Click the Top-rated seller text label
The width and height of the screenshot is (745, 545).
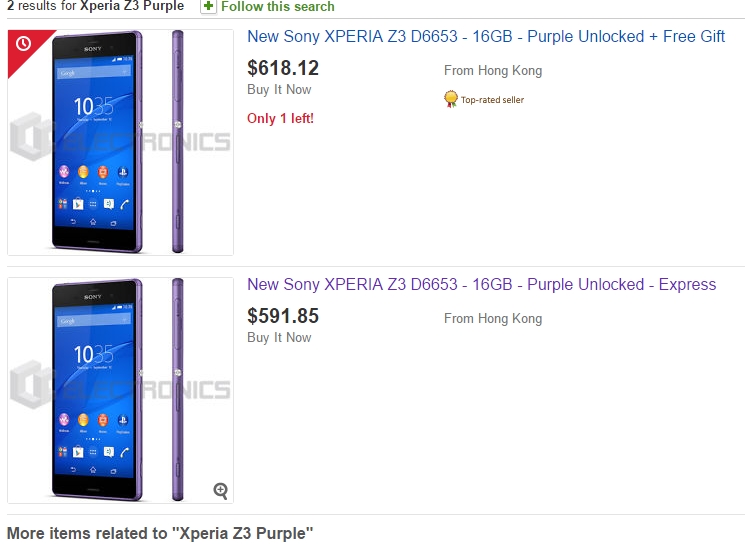pyautogui.click(x=492, y=100)
